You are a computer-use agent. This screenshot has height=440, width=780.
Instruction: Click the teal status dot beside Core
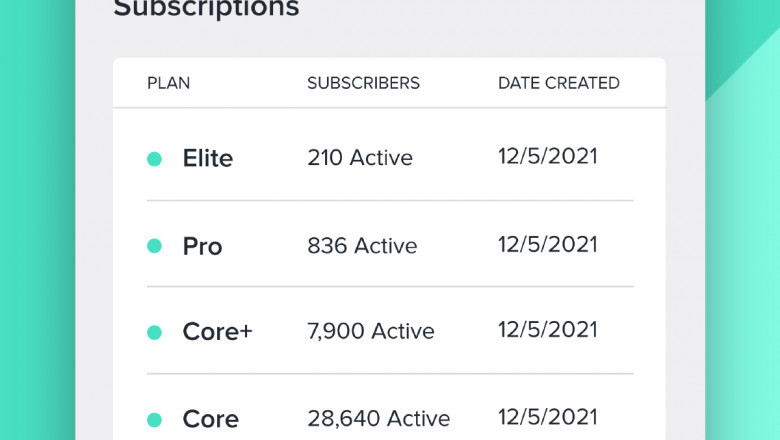(x=154, y=419)
